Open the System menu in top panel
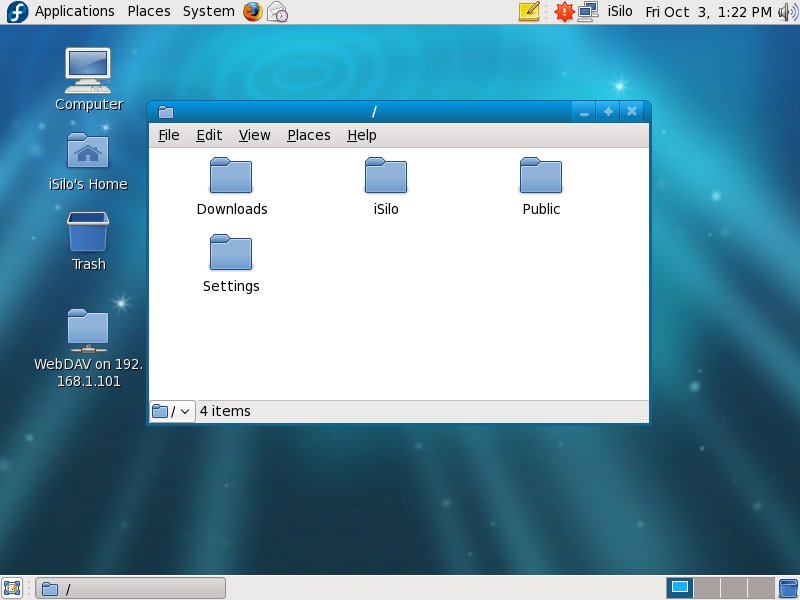Viewport: 800px width, 600px height. coord(208,11)
